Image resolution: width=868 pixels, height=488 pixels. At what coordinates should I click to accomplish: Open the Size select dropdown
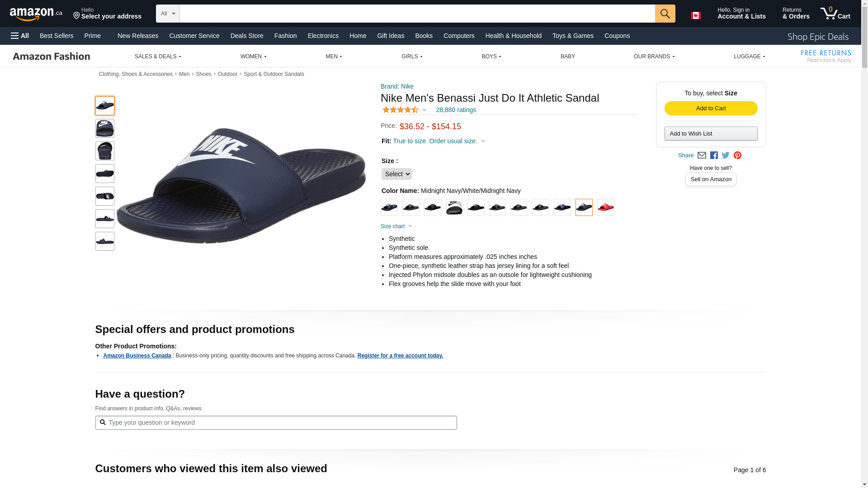(396, 174)
